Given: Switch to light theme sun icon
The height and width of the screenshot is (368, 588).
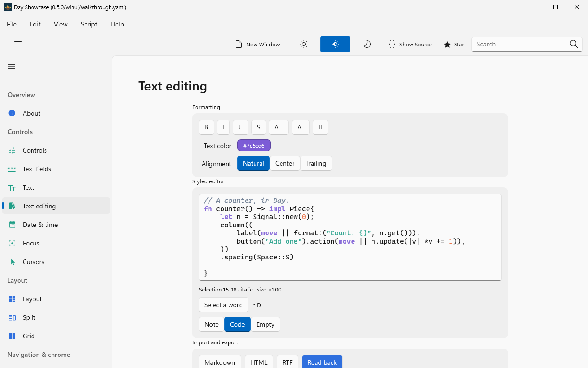Looking at the screenshot, I should pyautogui.click(x=304, y=44).
